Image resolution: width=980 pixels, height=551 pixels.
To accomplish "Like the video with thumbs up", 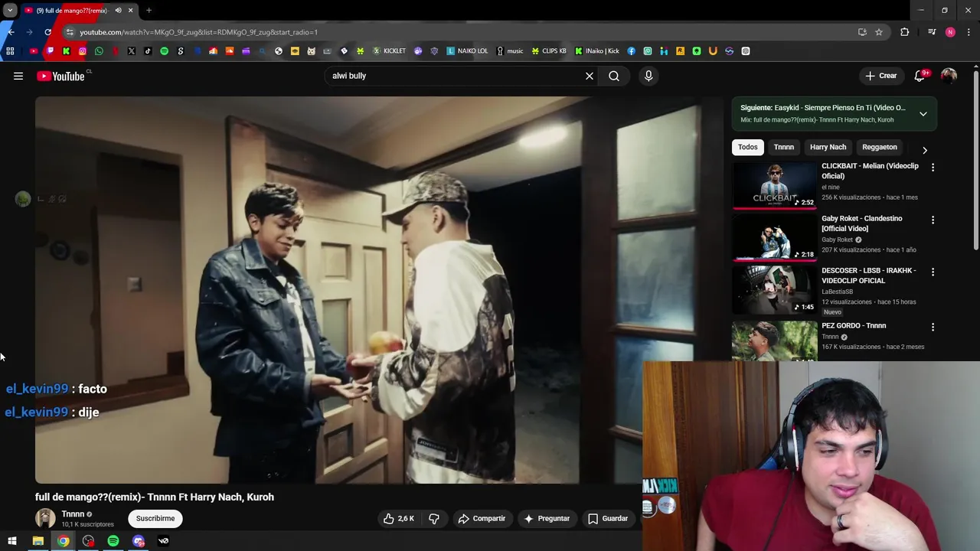I will coord(399,518).
